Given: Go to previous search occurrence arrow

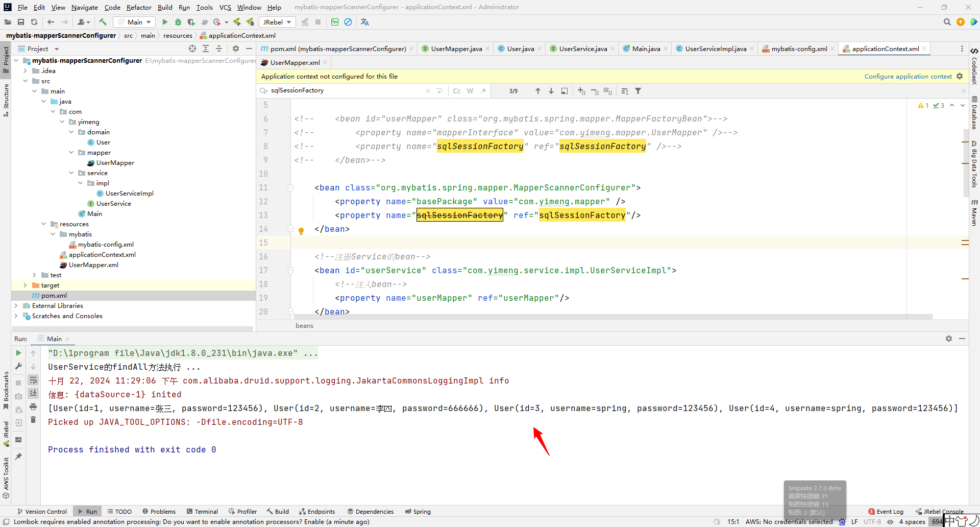Looking at the screenshot, I should [x=537, y=91].
